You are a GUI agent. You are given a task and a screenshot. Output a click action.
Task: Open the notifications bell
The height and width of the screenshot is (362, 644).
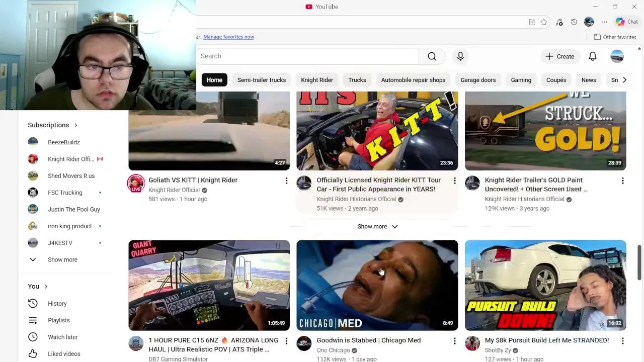pyautogui.click(x=593, y=56)
